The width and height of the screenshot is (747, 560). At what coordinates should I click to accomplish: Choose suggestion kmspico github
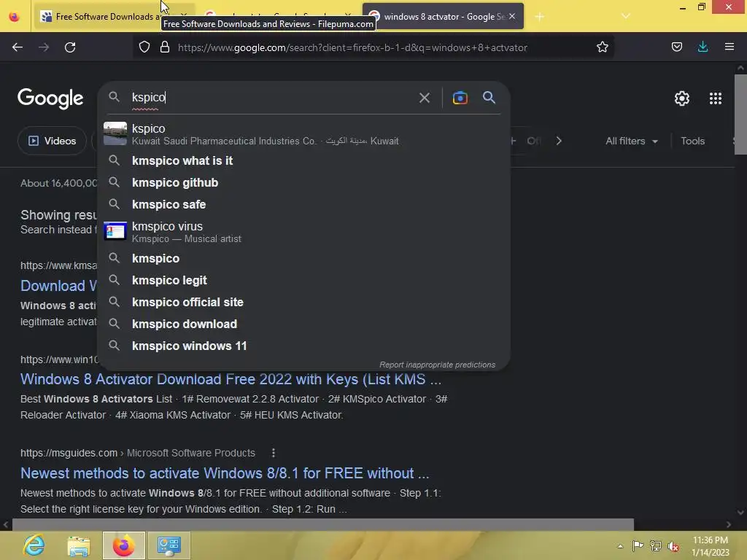(x=304, y=183)
